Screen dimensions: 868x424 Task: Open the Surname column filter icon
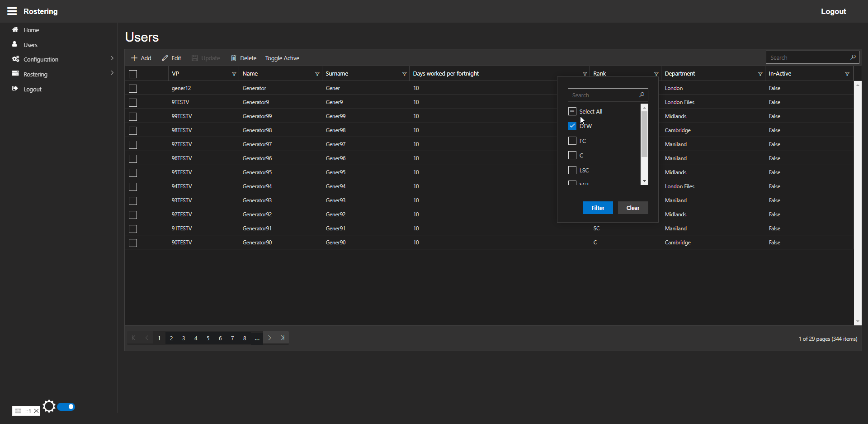(404, 74)
